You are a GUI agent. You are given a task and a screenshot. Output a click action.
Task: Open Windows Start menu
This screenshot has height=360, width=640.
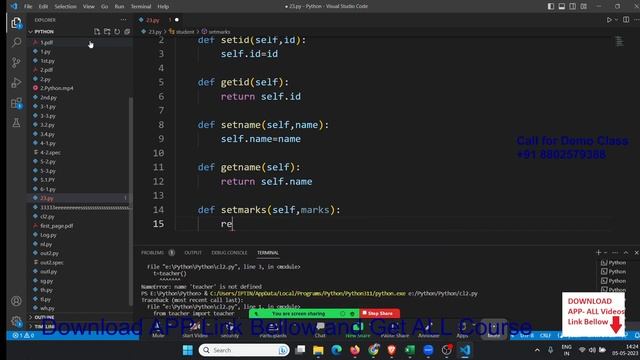188,350
